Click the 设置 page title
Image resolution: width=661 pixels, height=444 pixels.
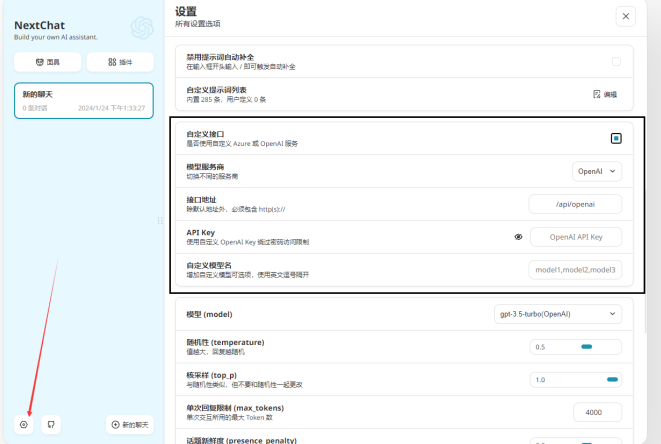(186, 11)
